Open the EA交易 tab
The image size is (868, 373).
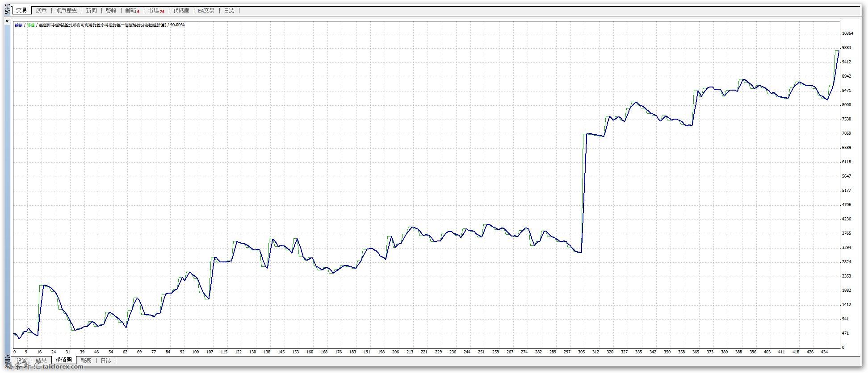click(x=206, y=10)
